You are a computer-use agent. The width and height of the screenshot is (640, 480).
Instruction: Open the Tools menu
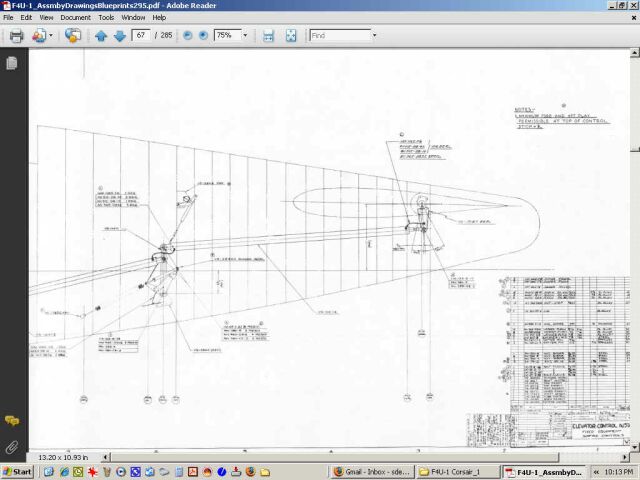pos(106,18)
